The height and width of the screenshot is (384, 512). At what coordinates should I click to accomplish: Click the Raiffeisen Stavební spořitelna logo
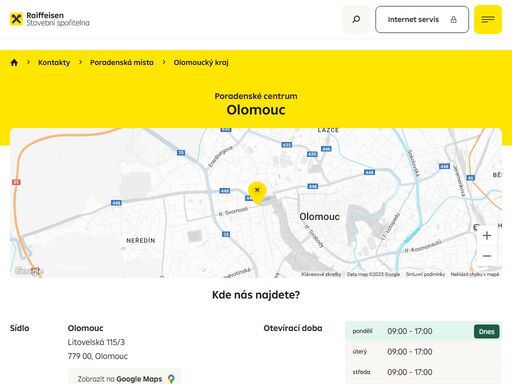point(50,19)
